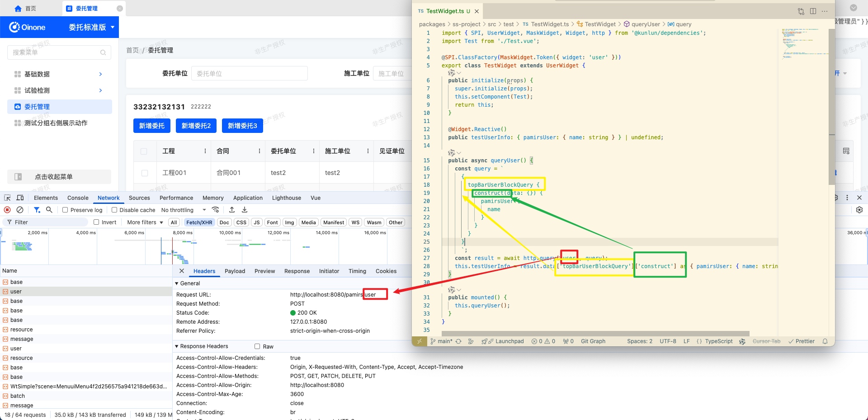Toggle the device toolbar icon in DevTools
This screenshot has width=868, height=420.
point(20,198)
